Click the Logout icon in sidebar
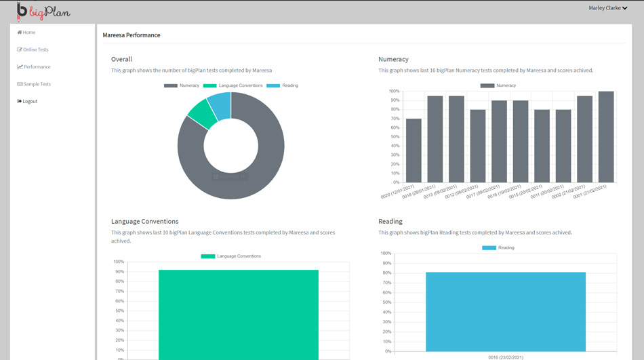 (x=20, y=102)
